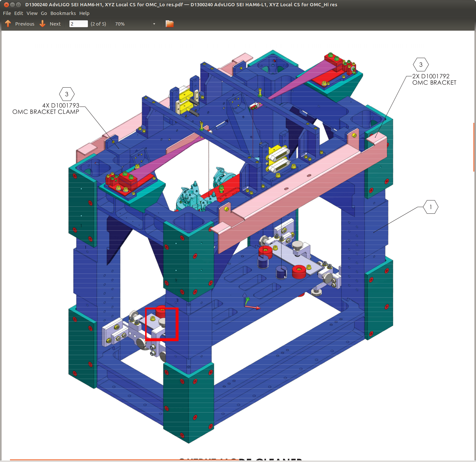
Task: Click the 'OMC BRACKET' label on right
Action: 434,83
